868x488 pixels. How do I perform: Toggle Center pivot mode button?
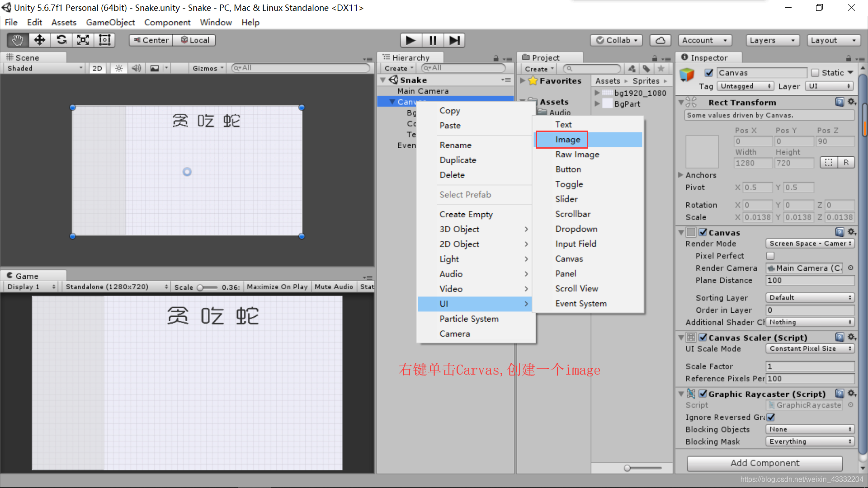pos(151,40)
